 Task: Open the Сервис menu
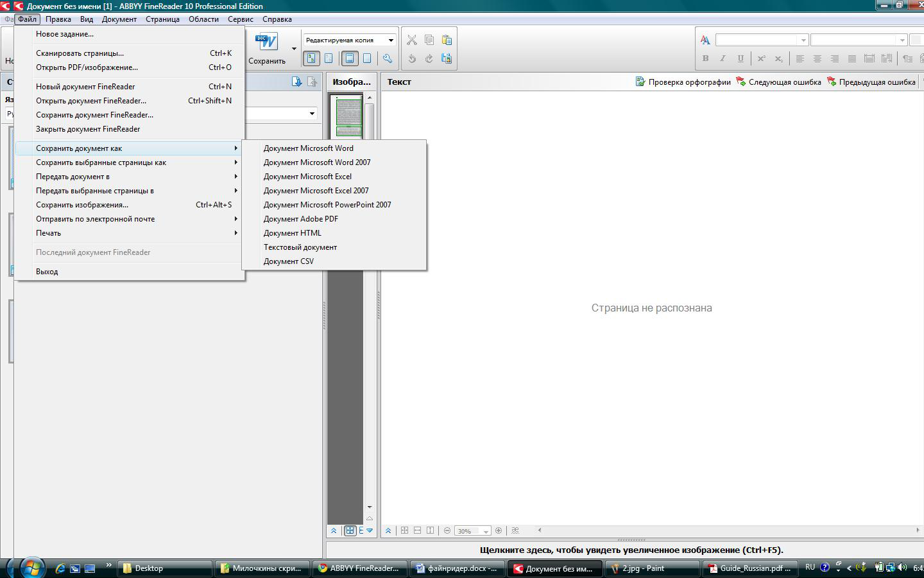click(x=241, y=19)
